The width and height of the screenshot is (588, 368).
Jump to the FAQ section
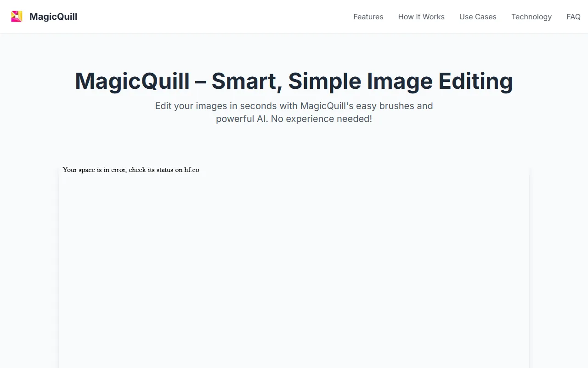pyautogui.click(x=573, y=17)
